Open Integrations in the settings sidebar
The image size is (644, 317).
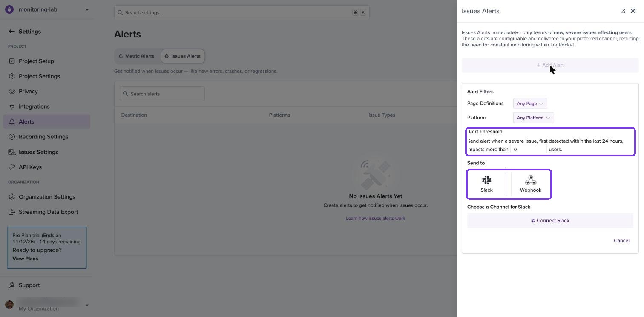click(x=47, y=107)
